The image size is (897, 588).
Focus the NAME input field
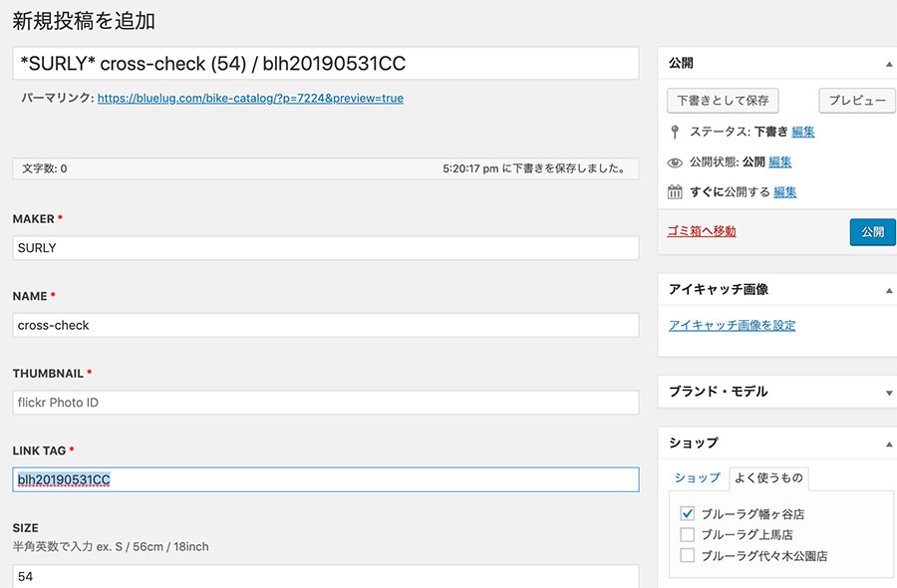(x=326, y=326)
